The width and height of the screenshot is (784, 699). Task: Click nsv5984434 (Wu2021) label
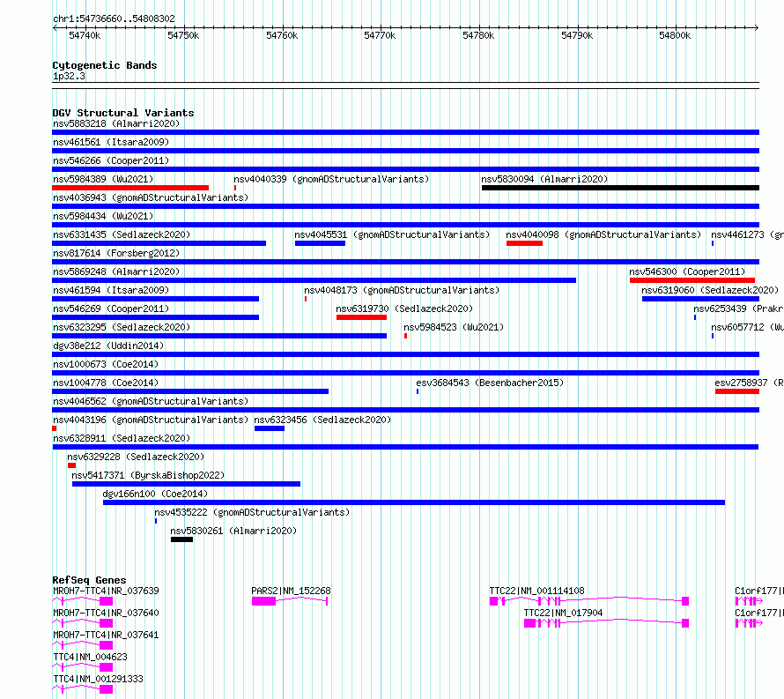[103, 216]
